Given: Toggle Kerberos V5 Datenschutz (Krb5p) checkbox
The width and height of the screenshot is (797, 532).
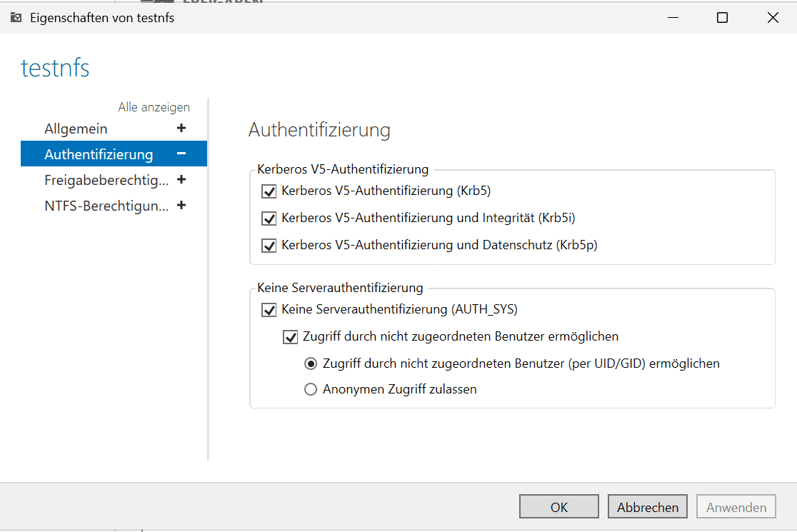Looking at the screenshot, I should coord(269,246).
